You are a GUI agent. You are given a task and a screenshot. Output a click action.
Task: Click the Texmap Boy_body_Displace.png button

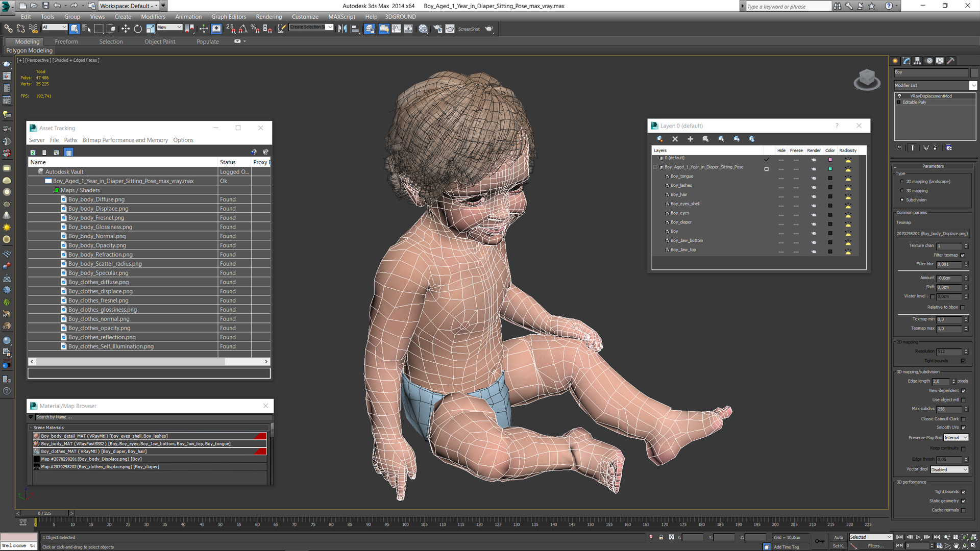pyautogui.click(x=932, y=234)
